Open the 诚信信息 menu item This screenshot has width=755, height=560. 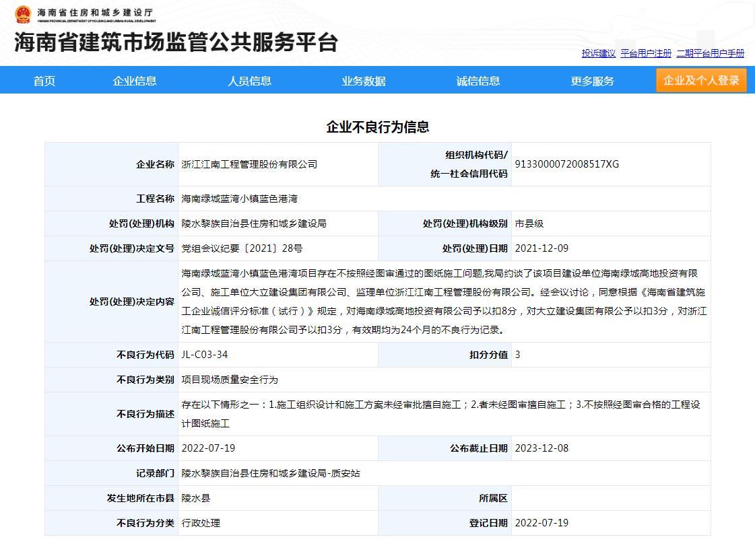click(478, 81)
